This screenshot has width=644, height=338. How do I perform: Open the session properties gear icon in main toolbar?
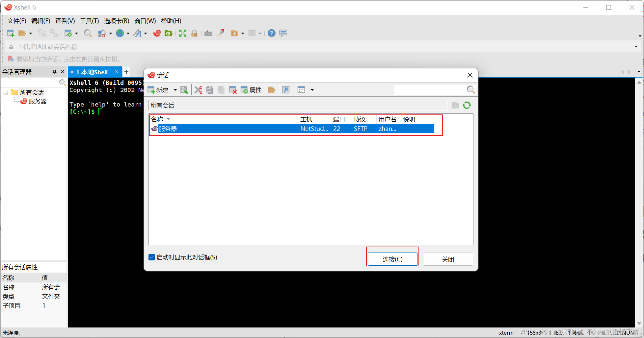click(x=68, y=33)
